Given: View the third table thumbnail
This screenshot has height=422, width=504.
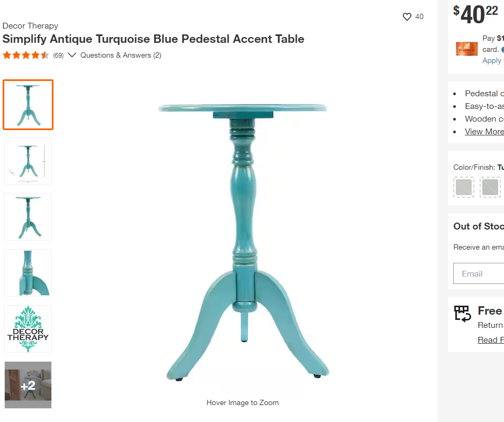Looking at the screenshot, I should 28,217.
